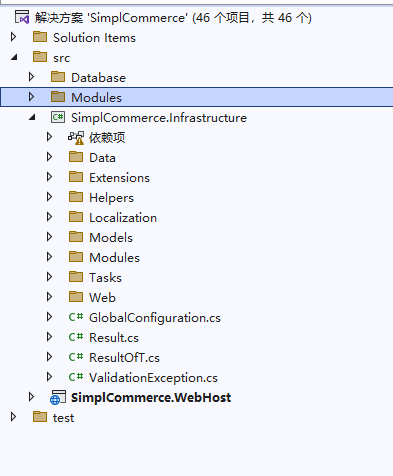Select the "Data" folder label
Viewport: 393px width, 476px height.
(102, 158)
